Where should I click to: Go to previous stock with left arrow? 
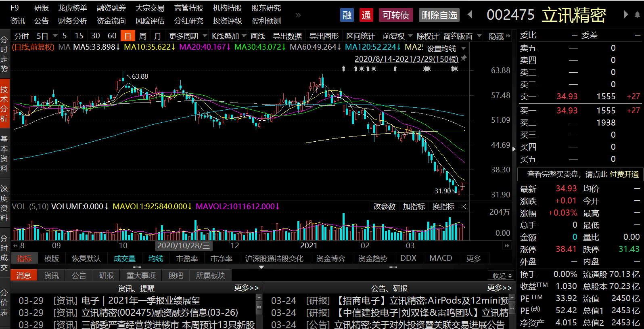tap(470, 15)
